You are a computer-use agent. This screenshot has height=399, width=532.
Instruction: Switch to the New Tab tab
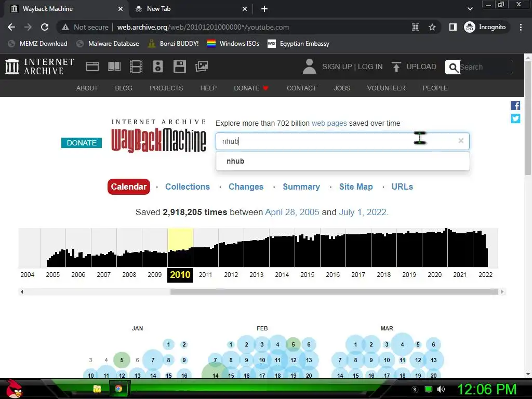[191, 9]
